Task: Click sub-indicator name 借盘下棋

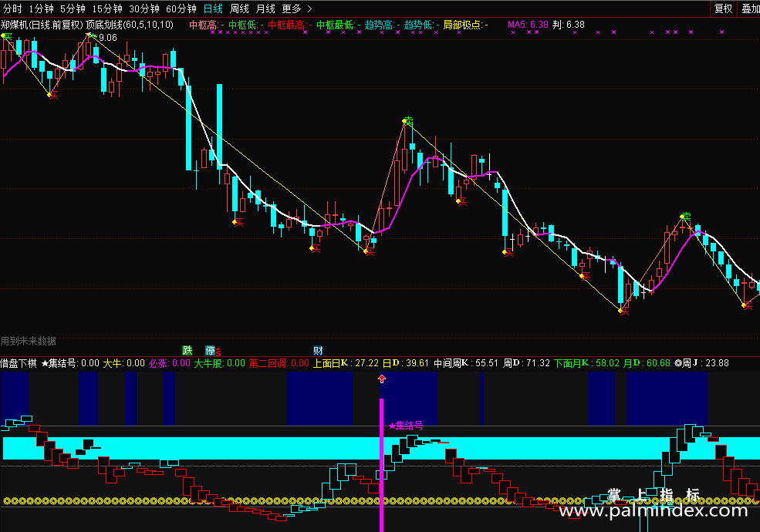Action: [19, 363]
